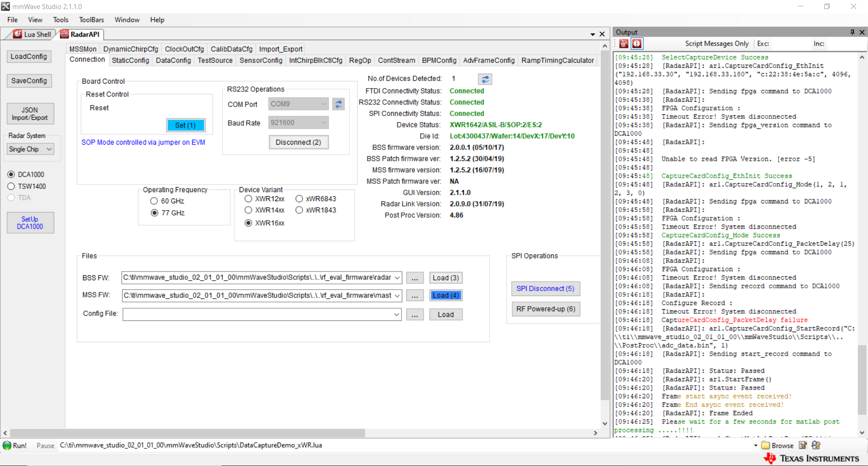Click the edit script pencil icon

(803, 445)
